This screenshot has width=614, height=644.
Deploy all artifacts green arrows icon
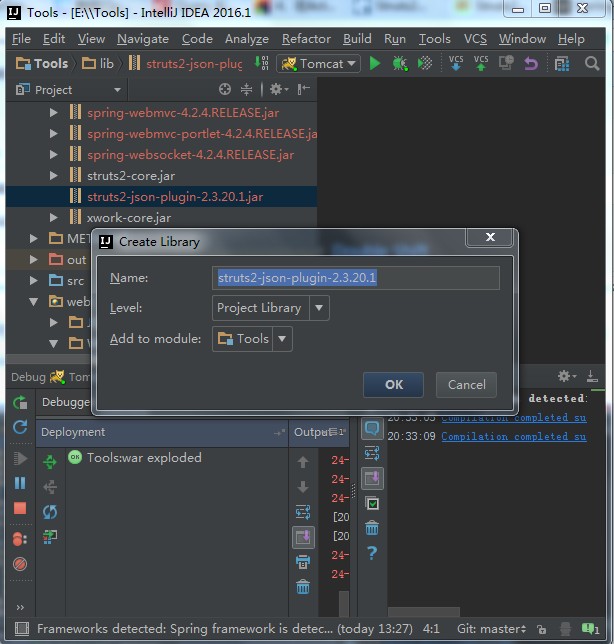(x=50, y=462)
